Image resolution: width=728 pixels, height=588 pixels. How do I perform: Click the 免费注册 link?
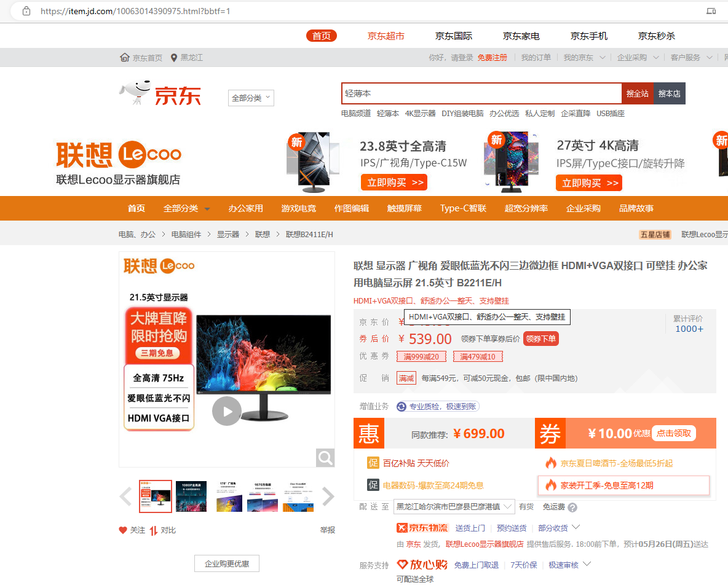tap(492, 58)
